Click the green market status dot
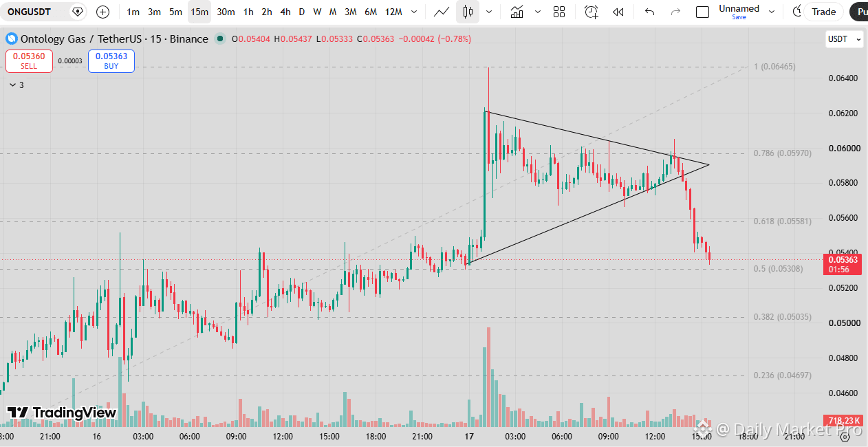The width and height of the screenshot is (868, 447). [219, 39]
